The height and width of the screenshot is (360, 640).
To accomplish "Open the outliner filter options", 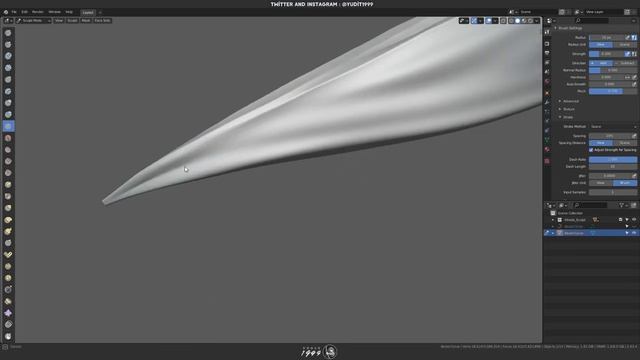I will click(x=623, y=205).
